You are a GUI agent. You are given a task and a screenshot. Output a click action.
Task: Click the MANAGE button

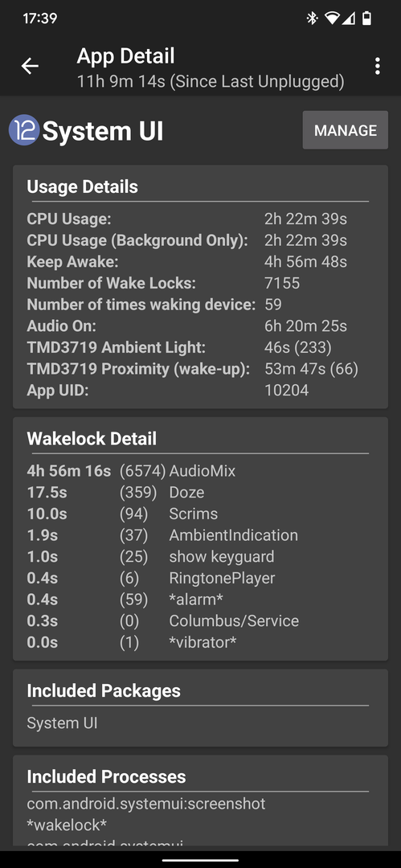(345, 130)
